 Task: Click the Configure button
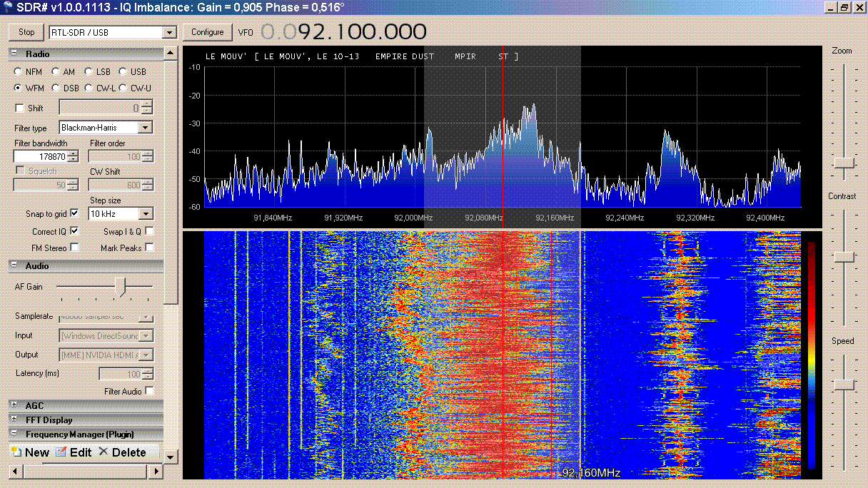click(x=207, y=32)
